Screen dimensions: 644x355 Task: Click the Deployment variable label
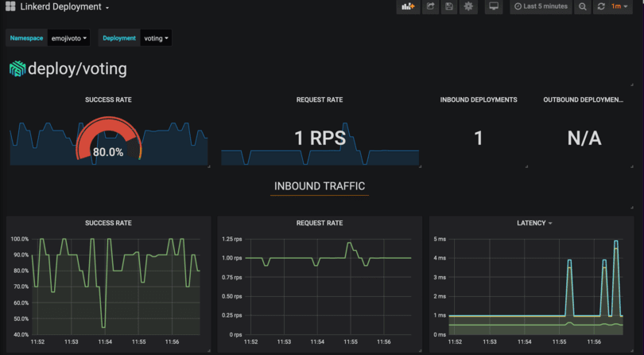[119, 38]
